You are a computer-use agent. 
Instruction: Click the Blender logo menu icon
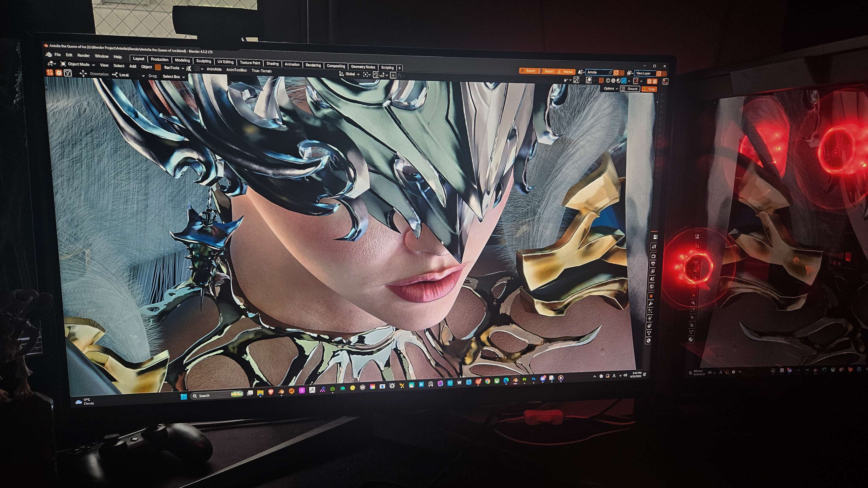coord(49,54)
